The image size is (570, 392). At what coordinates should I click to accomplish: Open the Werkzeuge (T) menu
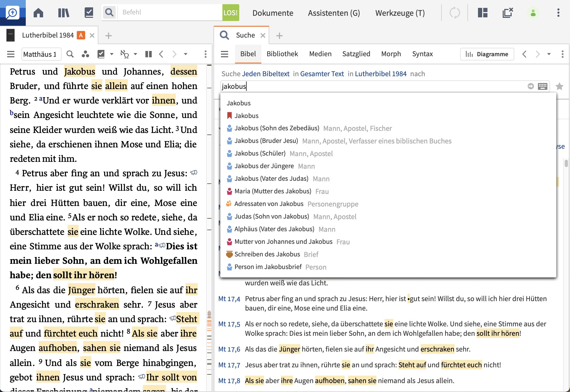400,13
